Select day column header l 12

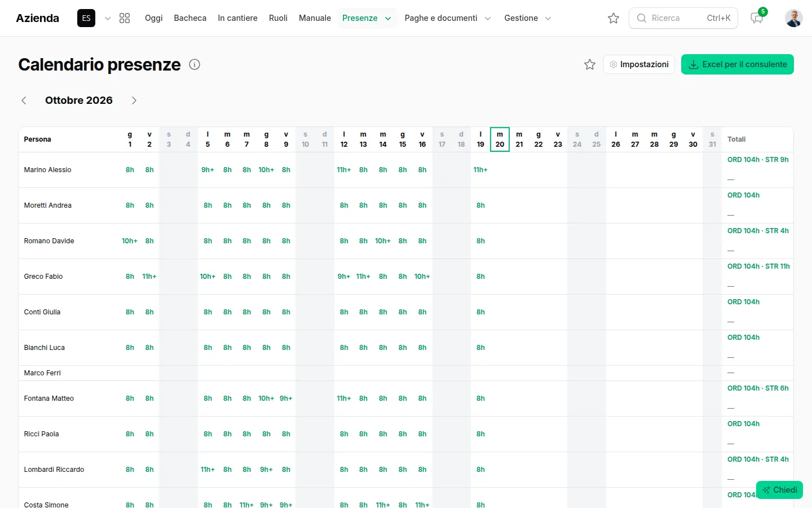coord(344,139)
